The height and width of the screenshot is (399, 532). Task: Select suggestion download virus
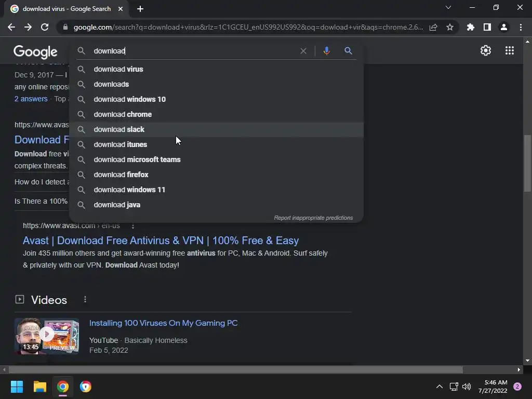click(x=217, y=69)
